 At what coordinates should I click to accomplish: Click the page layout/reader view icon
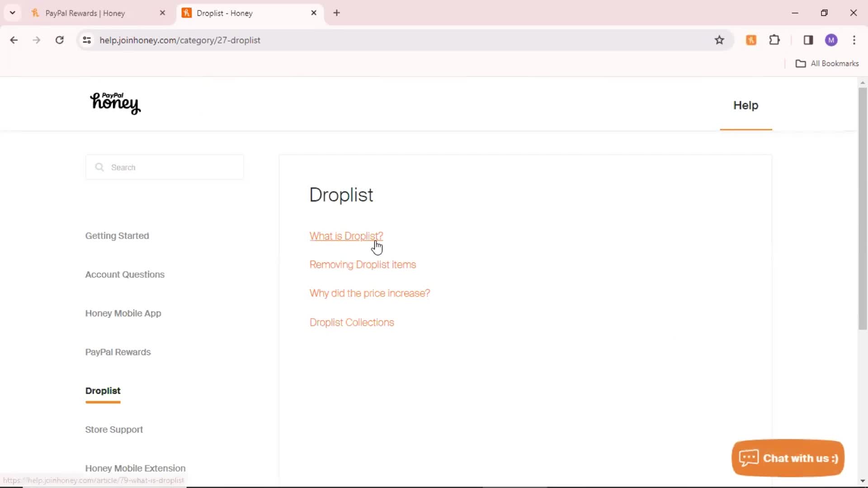pos(808,40)
